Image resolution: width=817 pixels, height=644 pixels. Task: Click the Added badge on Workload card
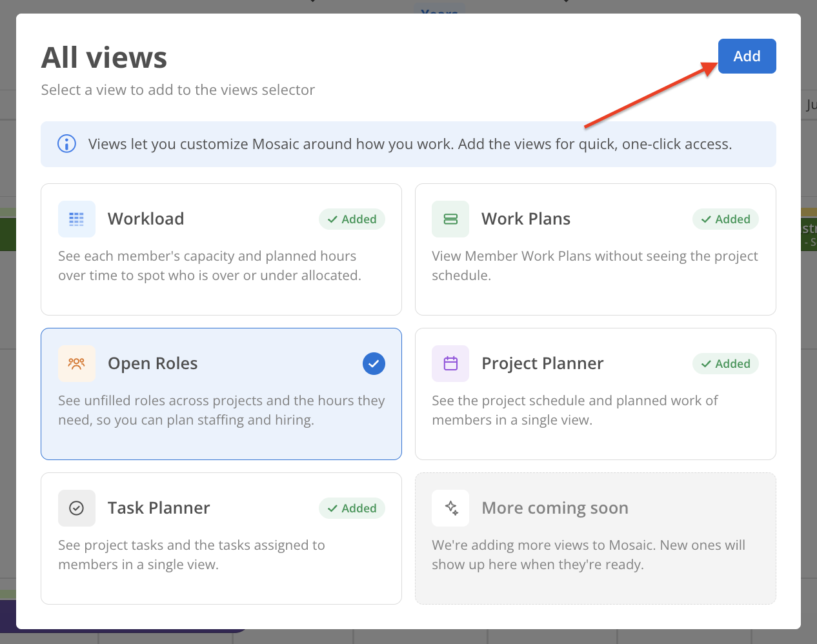click(x=352, y=219)
